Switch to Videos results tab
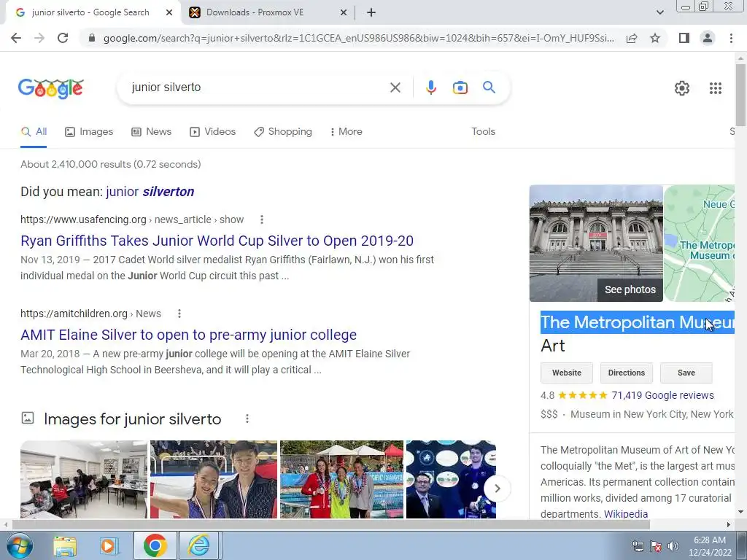 (x=212, y=132)
